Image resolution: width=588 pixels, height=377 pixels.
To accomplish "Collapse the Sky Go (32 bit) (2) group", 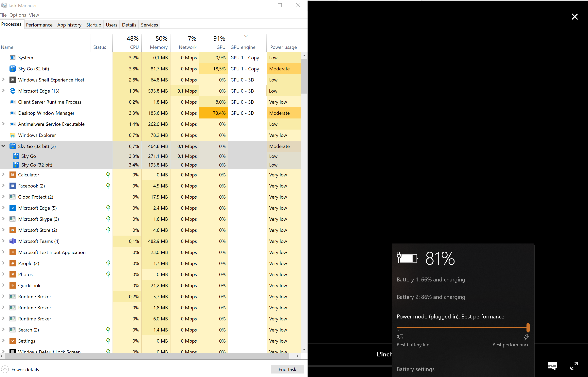I will pyautogui.click(x=3, y=146).
